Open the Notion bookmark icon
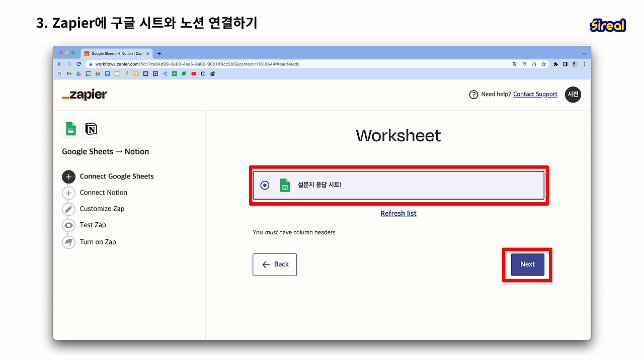 coord(203,74)
